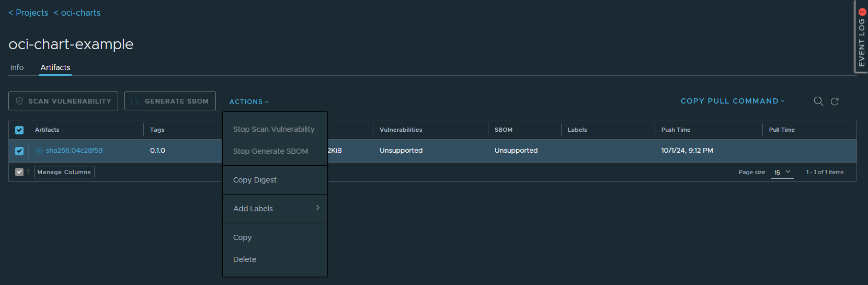The width and height of the screenshot is (868, 285).
Task: Expand the Copy Pull Command dropdown
Action: (x=732, y=101)
